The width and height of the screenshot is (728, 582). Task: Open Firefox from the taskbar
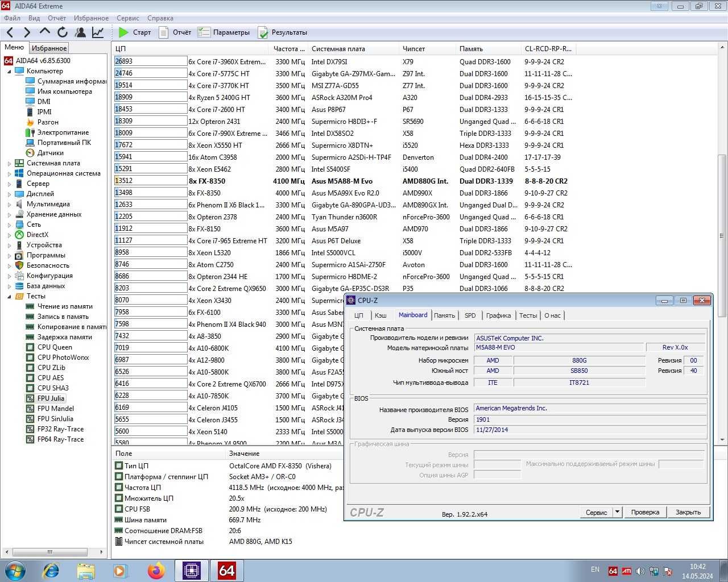tap(156, 570)
